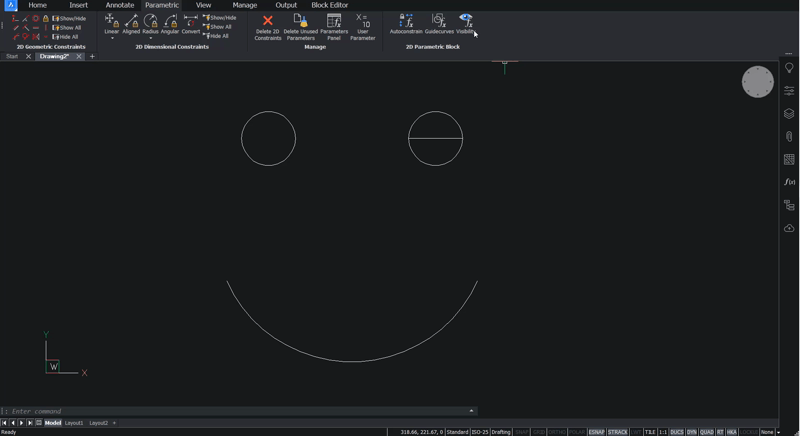Open the ISO-25 dimension style selector

point(480,432)
